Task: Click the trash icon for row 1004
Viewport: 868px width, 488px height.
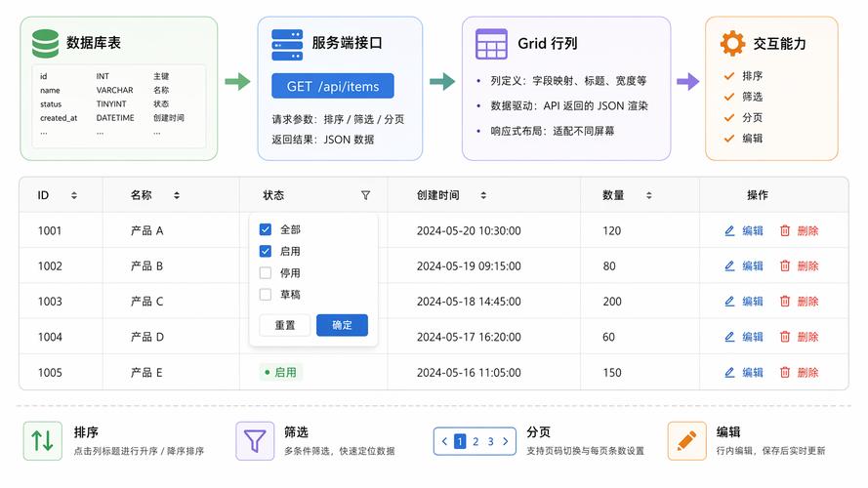Action: pyautogui.click(x=784, y=337)
